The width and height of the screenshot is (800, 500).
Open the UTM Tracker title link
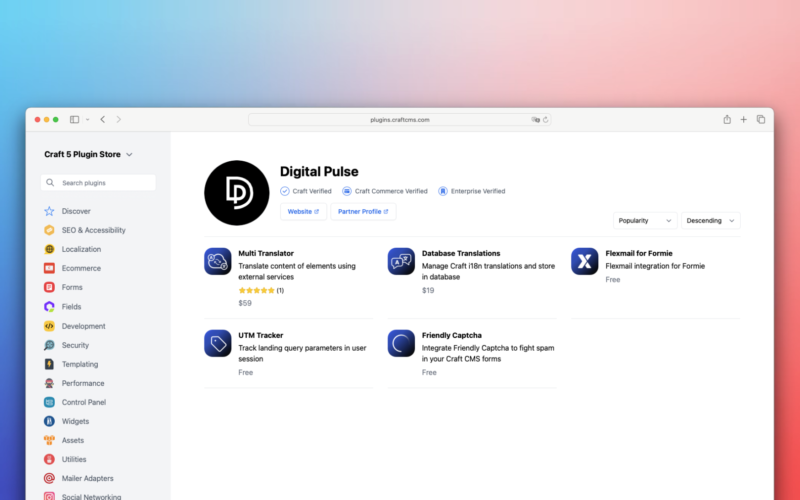(261, 335)
